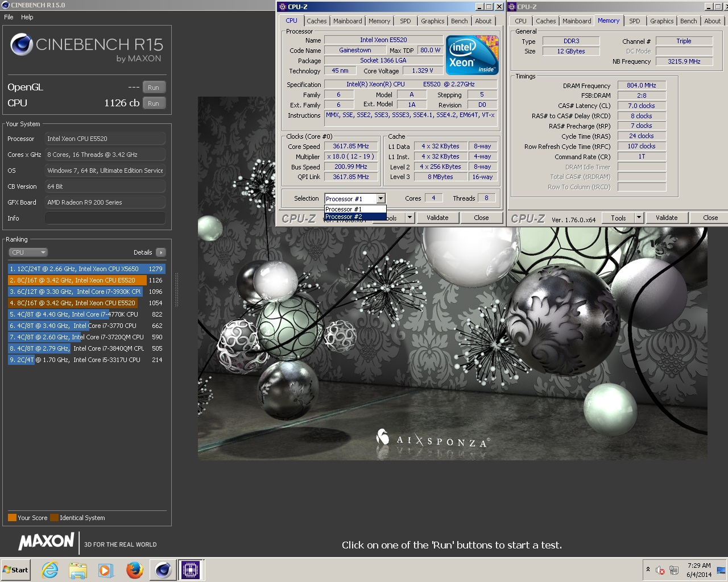Choose Processor #2 from the open list
This screenshot has height=582, width=728.
coord(355,217)
